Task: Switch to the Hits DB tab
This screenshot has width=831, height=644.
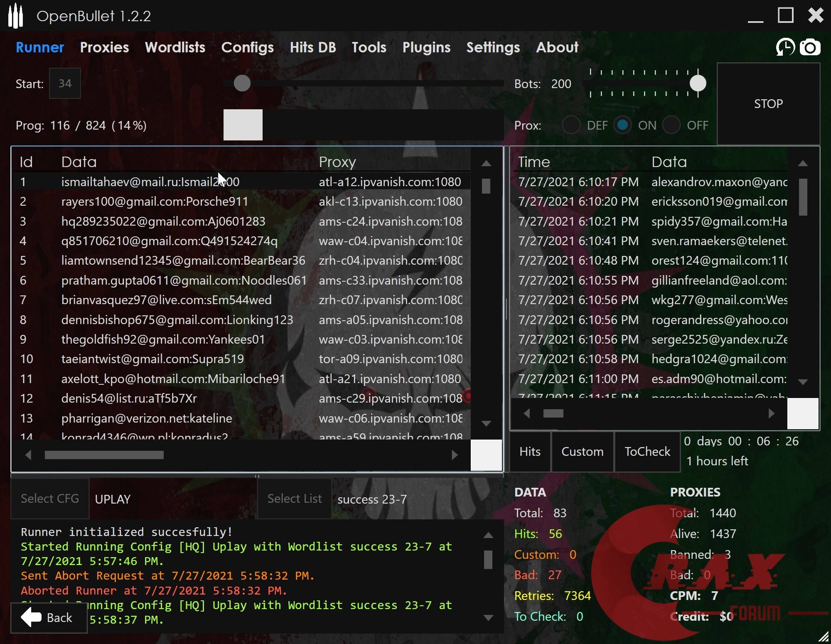Action: pyautogui.click(x=312, y=47)
